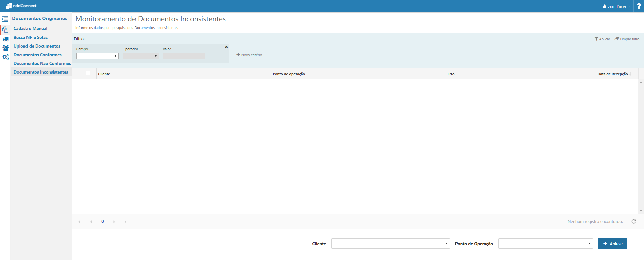Open Documentos Conformes menu item
This screenshot has height=260, width=644.
coord(38,55)
